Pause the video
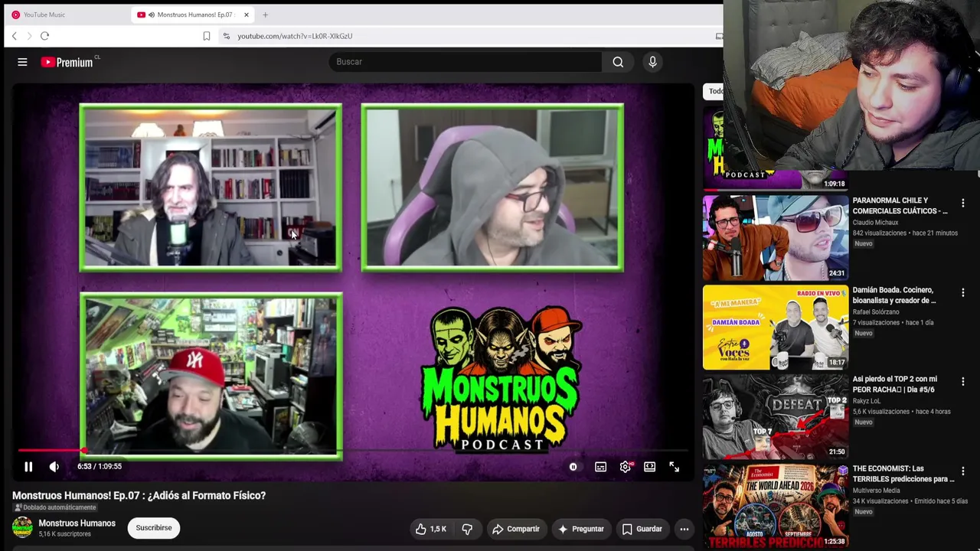Viewport: 980px width, 551px height. tap(28, 466)
